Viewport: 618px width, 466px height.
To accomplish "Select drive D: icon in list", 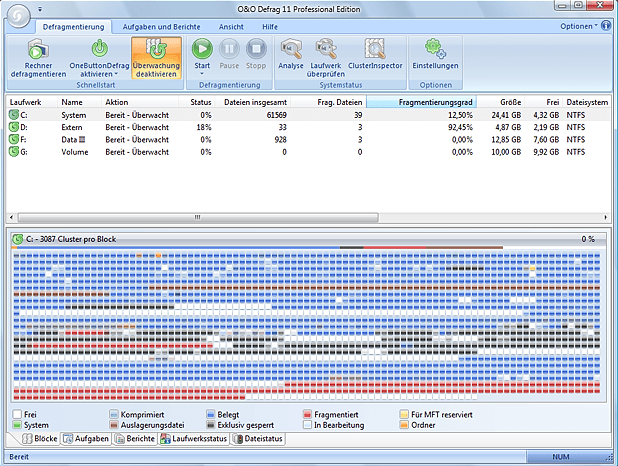I will (14, 127).
